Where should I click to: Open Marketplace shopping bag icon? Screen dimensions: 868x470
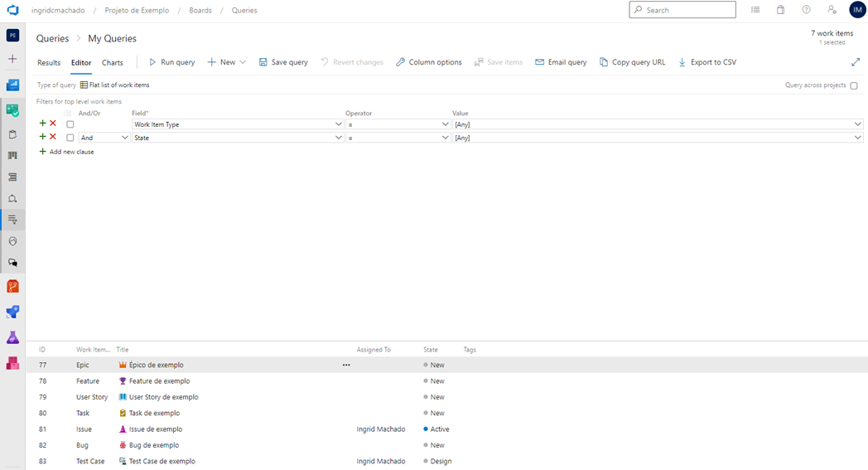coord(780,10)
